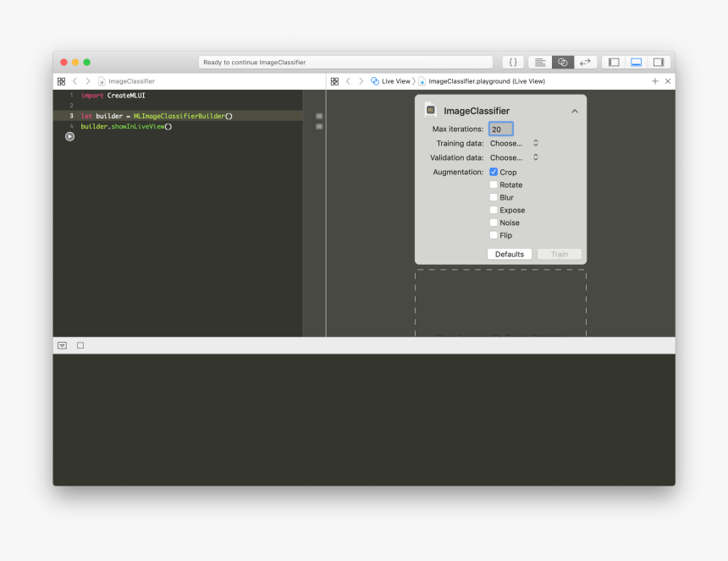Click the 'Augmentation:' label
This screenshot has height=561, width=728.
(458, 172)
